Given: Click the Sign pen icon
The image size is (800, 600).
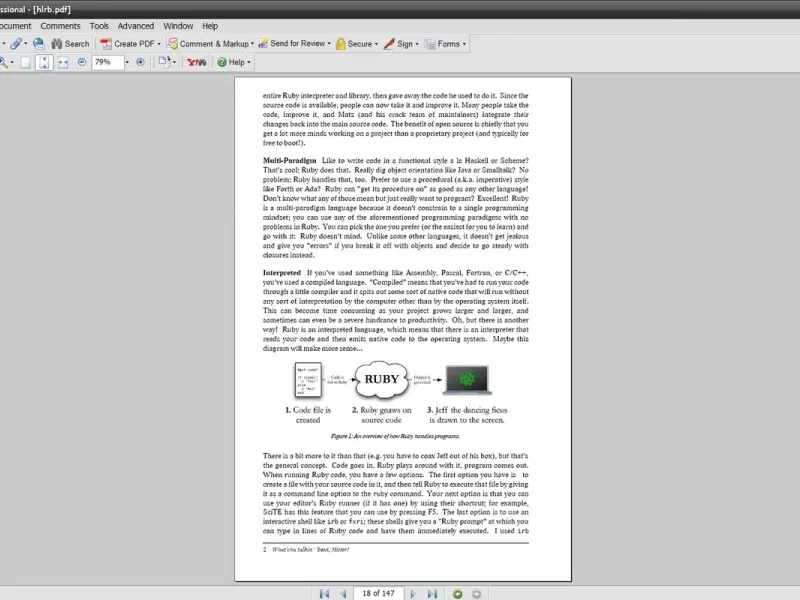Looking at the screenshot, I should point(389,44).
